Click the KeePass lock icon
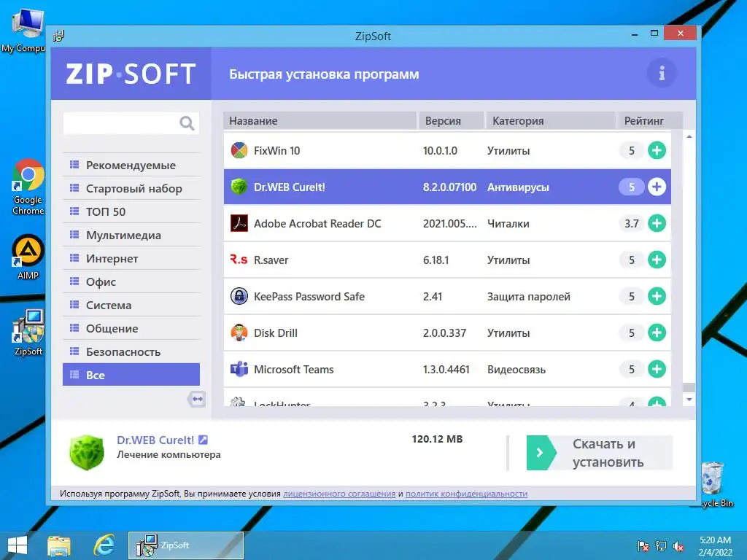747x560 pixels. tap(239, 296)
